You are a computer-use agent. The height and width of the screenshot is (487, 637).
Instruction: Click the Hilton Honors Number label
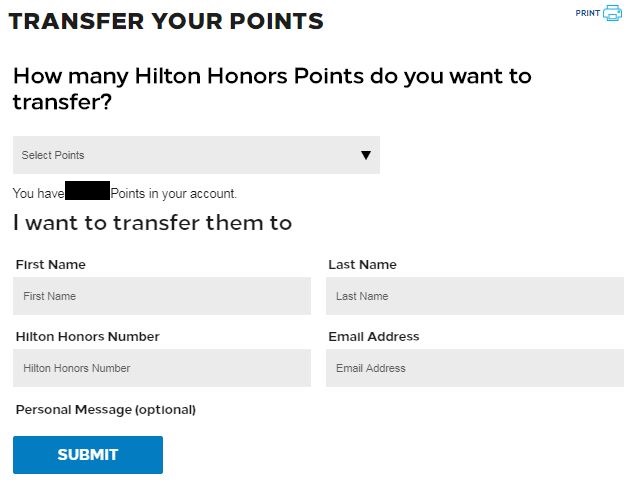click(88, 337)
